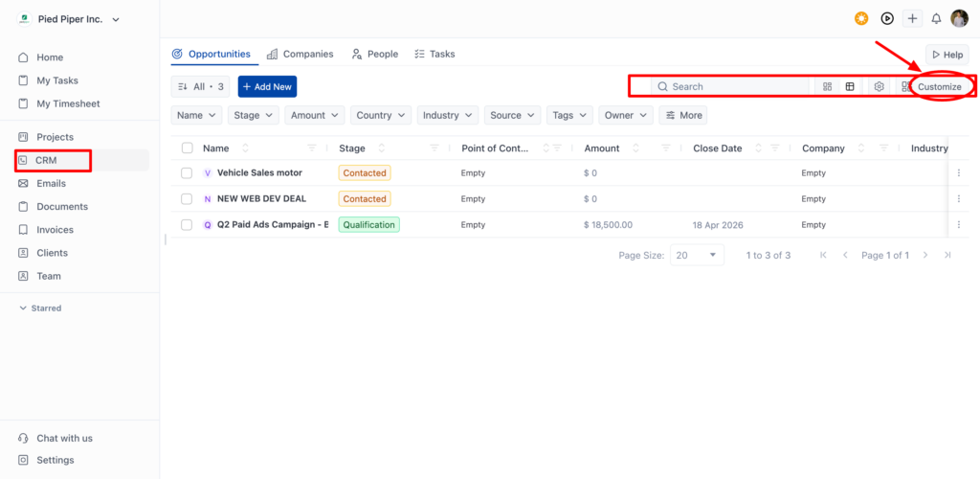Tick the Q2 Paid Ads Campaign row checkbox
Viewport: 980px width, 479px height.
click(x=187, y=224)
